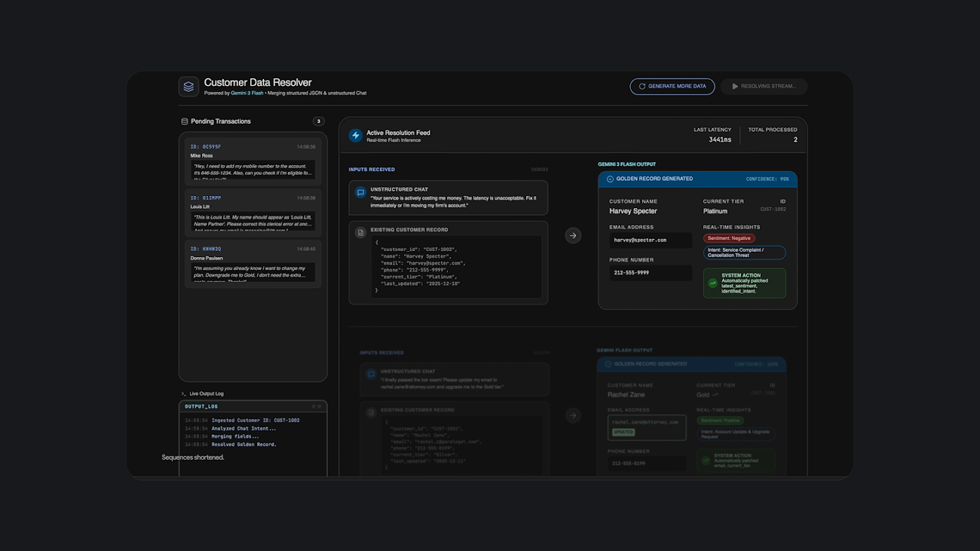This screenshot has width=980, height=551.
Task: Click the red Sentiment: Negative tag
Action: coord(730,239)
